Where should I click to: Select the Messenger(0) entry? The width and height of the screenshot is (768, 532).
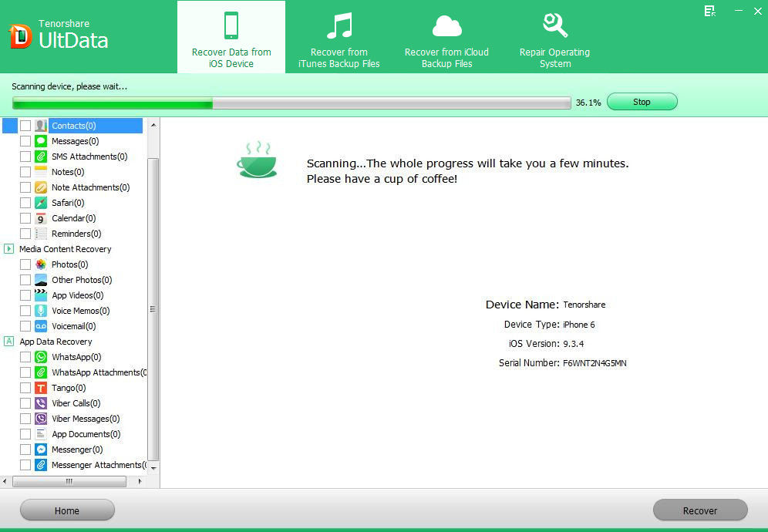pos(77,450)
